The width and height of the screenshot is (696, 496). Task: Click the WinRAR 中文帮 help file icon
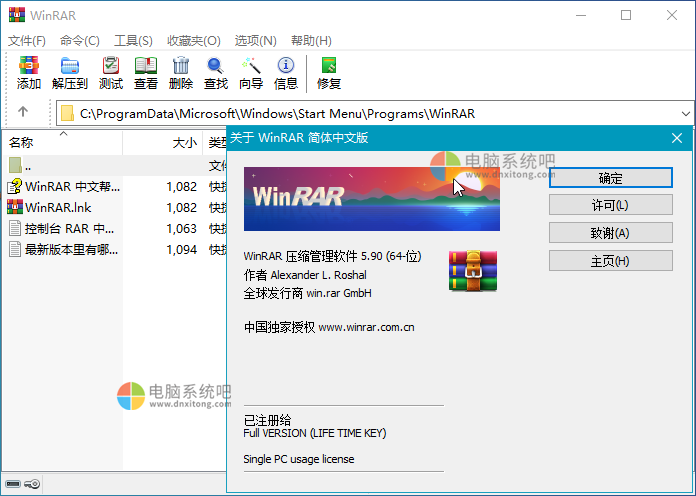point(15,186)
